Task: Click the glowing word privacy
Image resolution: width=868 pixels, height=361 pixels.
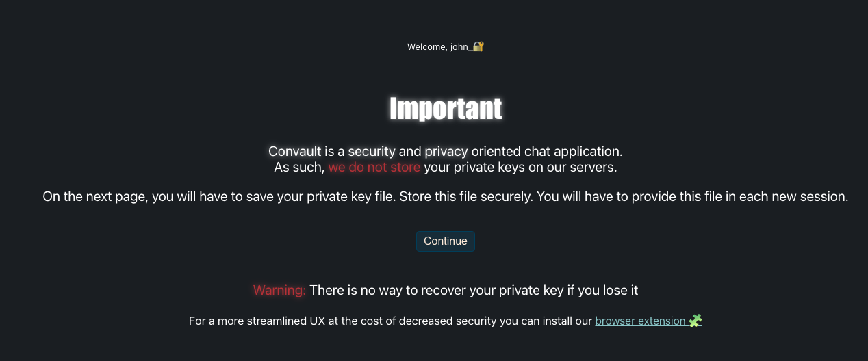Action: coord(446,151)
